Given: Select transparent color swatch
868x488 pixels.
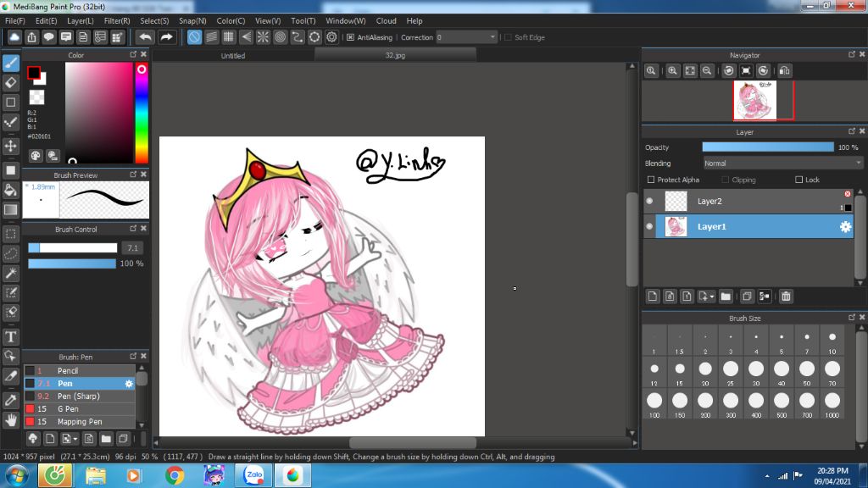Looking at the screenshot, I should coord(36,97).
